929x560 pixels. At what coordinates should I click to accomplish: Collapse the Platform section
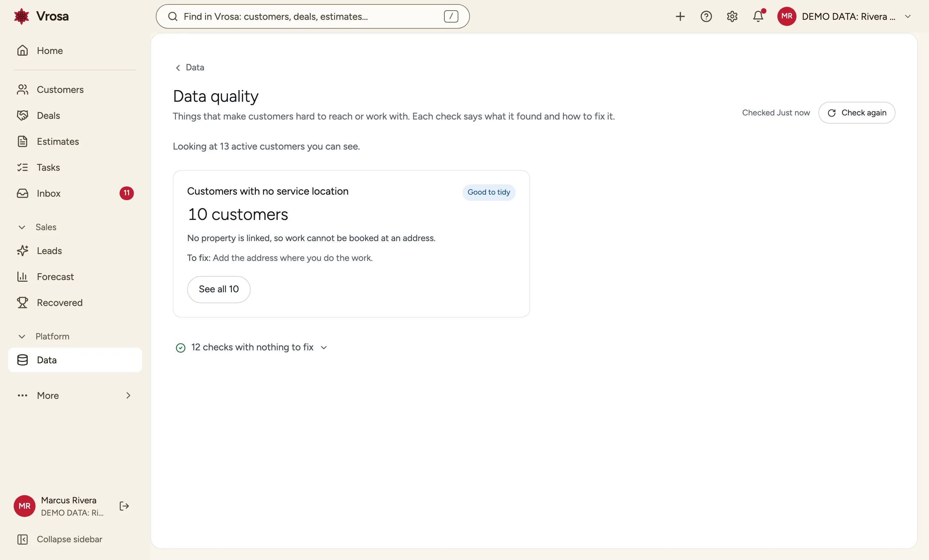pos(43,337)
